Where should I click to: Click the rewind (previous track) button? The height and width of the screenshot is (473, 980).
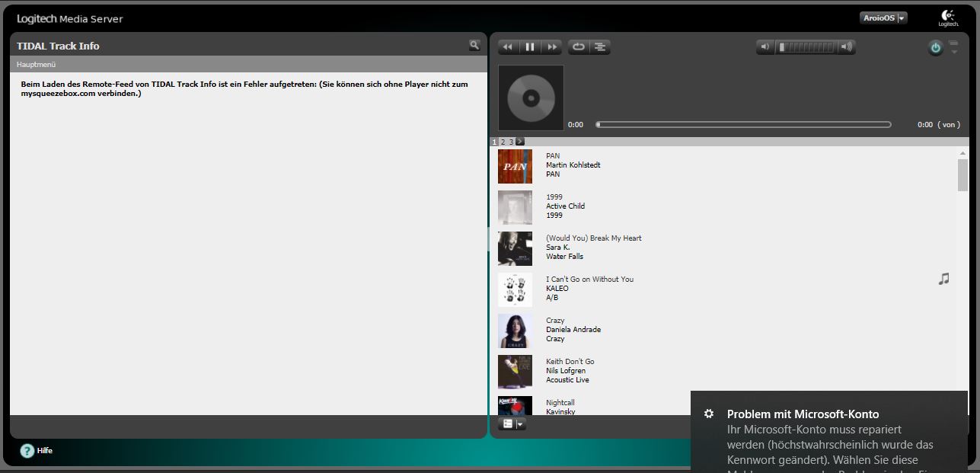[x=508, y=47]
